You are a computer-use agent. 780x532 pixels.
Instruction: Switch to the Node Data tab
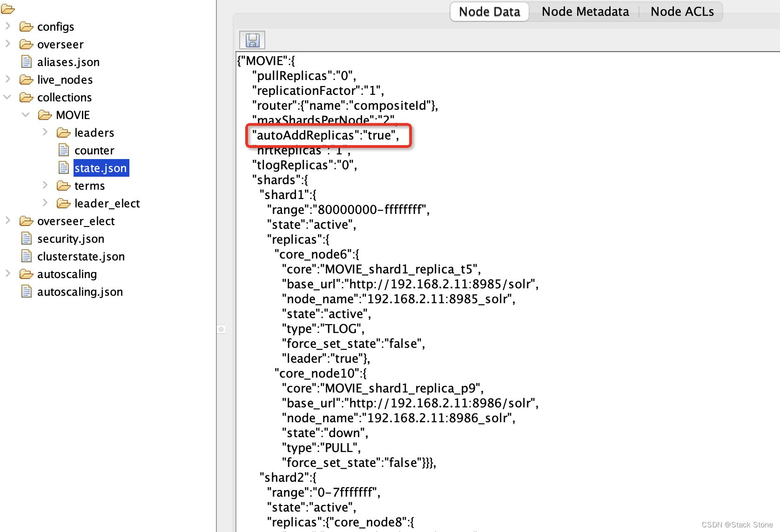pyautogui.click(x=490, y=12)
